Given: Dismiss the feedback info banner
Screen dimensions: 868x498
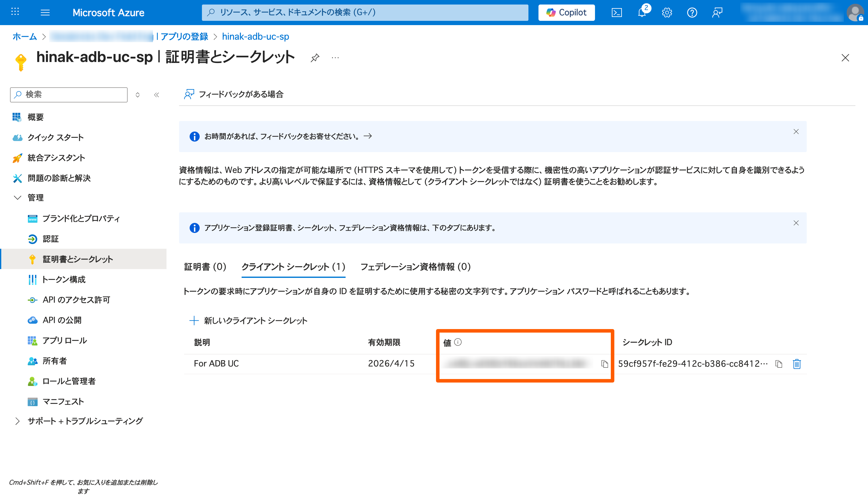Looking at the screenshot, I should click(796, 132).
